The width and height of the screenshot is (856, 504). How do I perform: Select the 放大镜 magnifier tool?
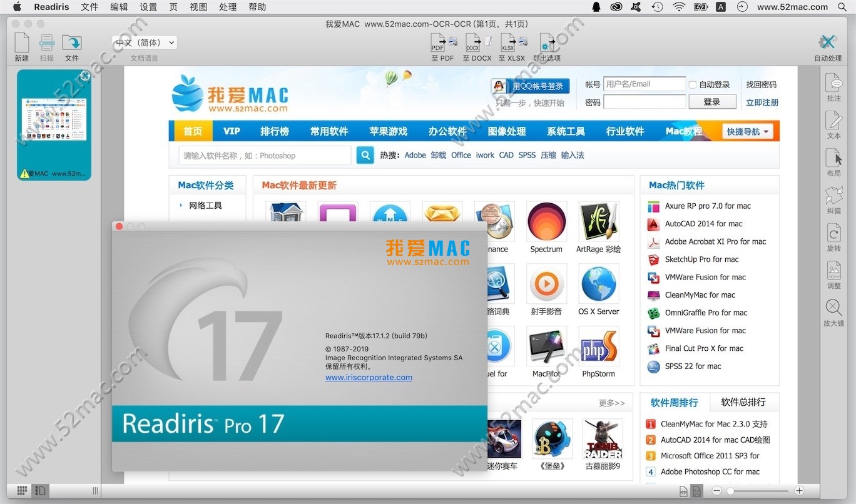(x=833, y=308)
